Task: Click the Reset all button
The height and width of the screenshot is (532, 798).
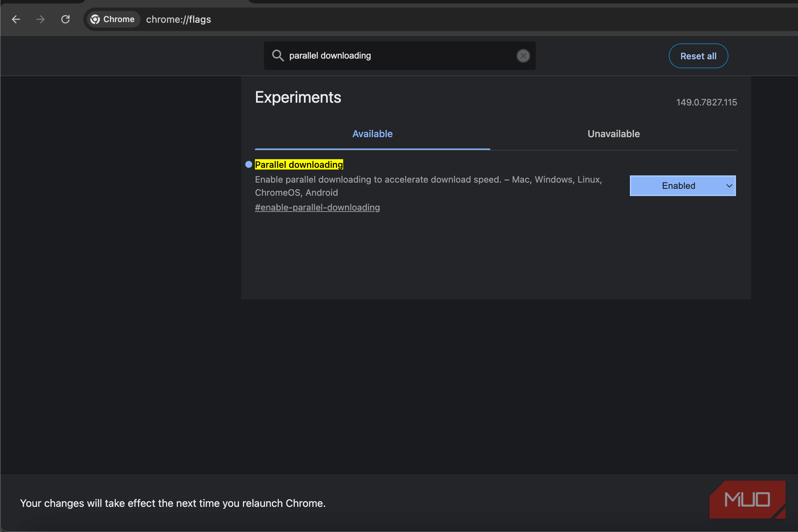Action: [x=698, y=56]
